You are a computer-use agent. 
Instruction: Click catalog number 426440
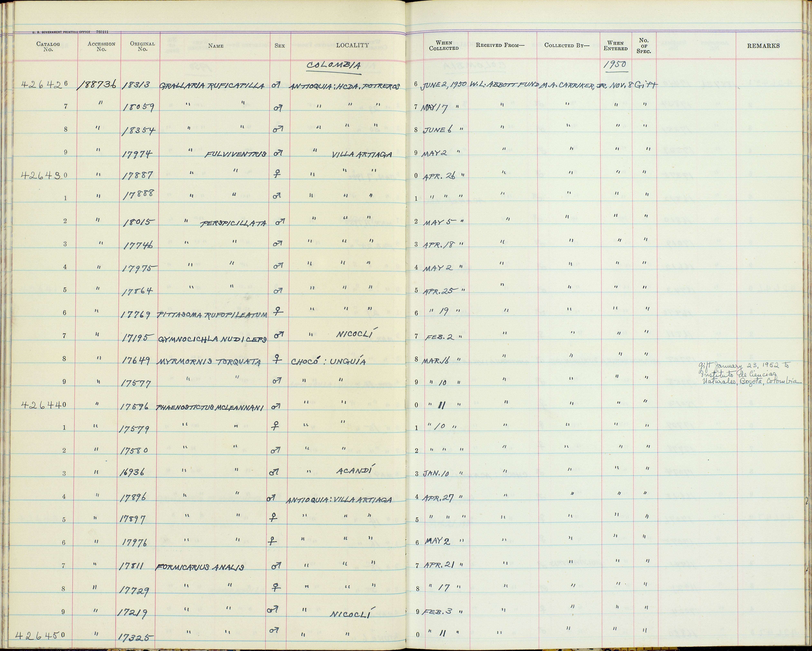click(44, 405)
